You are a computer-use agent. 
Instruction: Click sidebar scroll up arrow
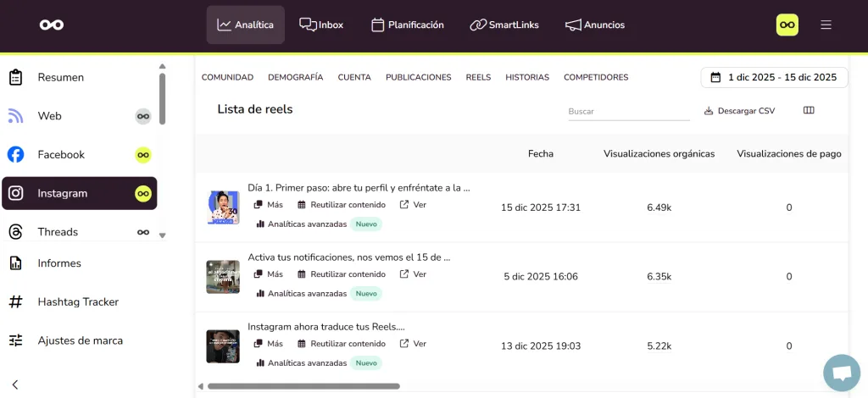(x=162, y=66)
